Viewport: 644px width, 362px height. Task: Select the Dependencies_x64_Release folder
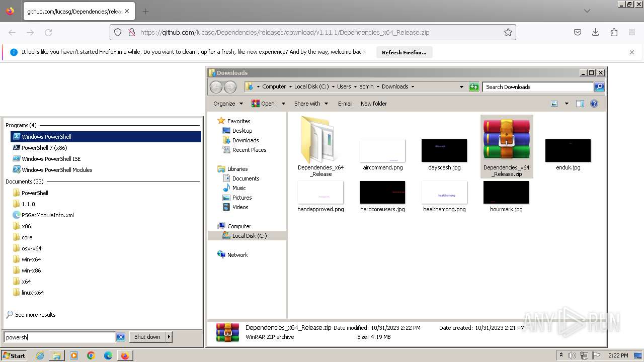(x=320, y=146)
